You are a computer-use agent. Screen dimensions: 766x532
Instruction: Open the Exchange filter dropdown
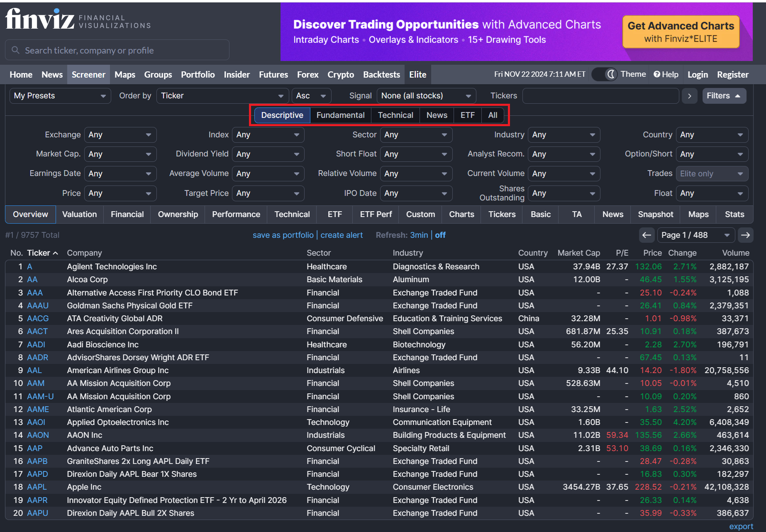120,135
